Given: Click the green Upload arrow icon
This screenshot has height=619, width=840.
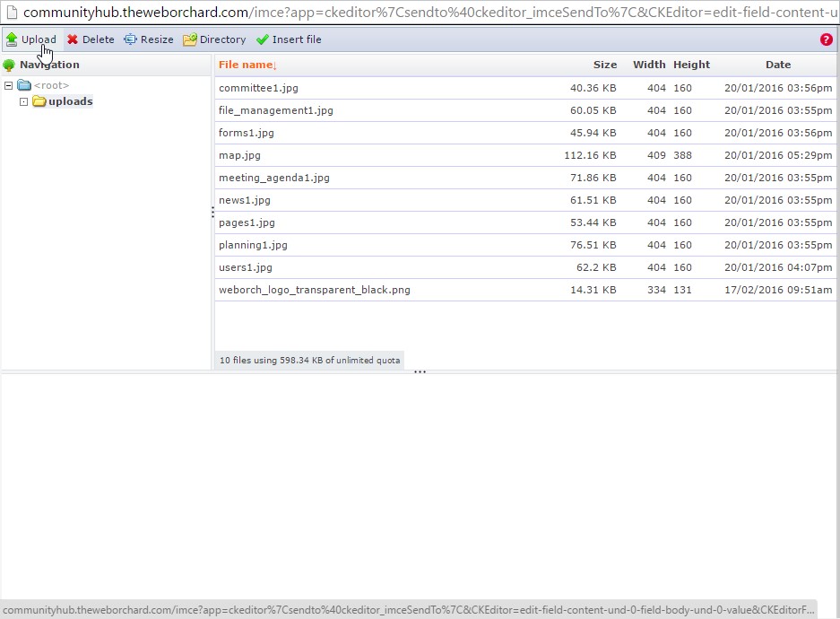Looking at the screenshot, I should tap(12, 39).
